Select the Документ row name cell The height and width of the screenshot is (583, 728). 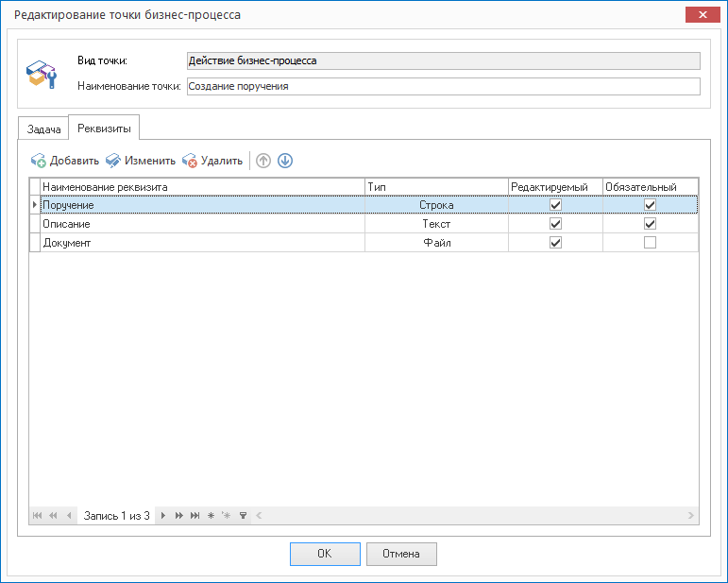pyautogui.click(x=202, y=243)
